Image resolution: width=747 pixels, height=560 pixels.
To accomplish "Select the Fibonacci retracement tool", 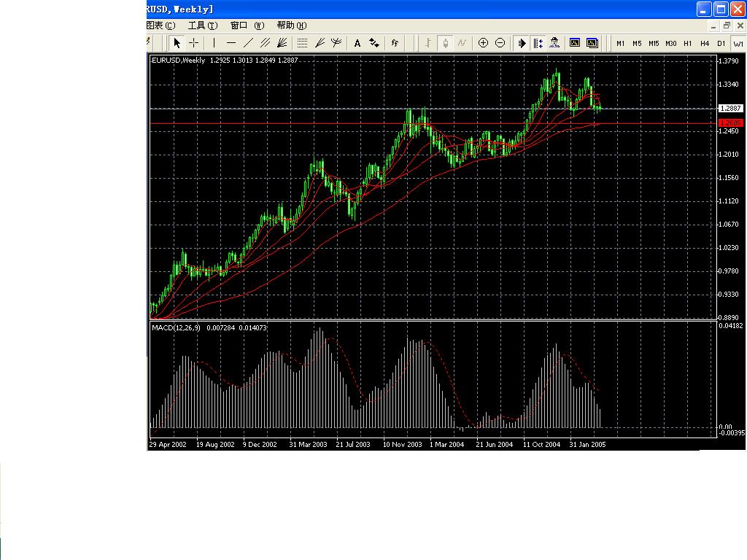I will (x=302, y=43).
